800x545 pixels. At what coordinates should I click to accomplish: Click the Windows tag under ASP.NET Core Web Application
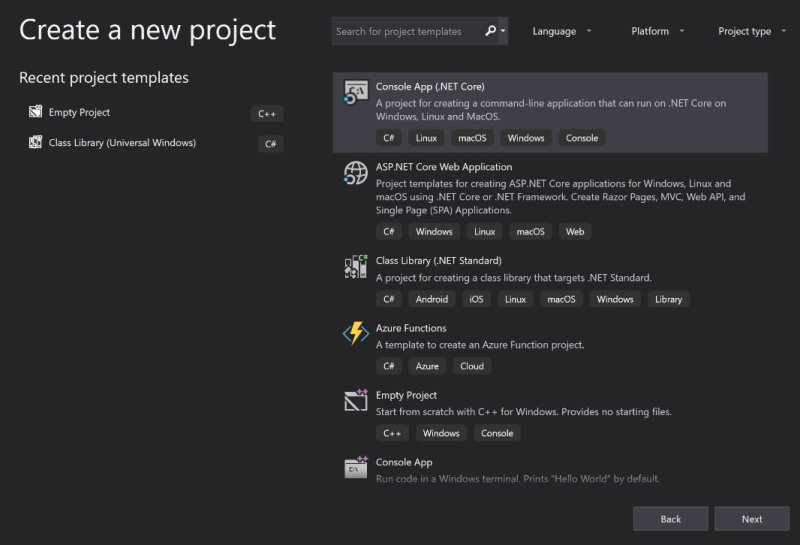click(434, 232)
